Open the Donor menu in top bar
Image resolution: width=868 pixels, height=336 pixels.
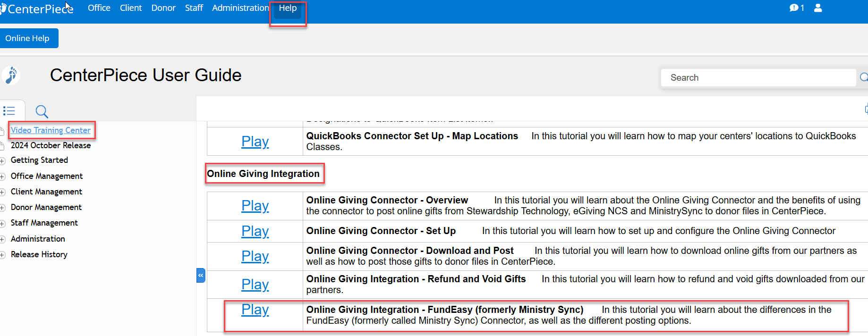[163, 8]
